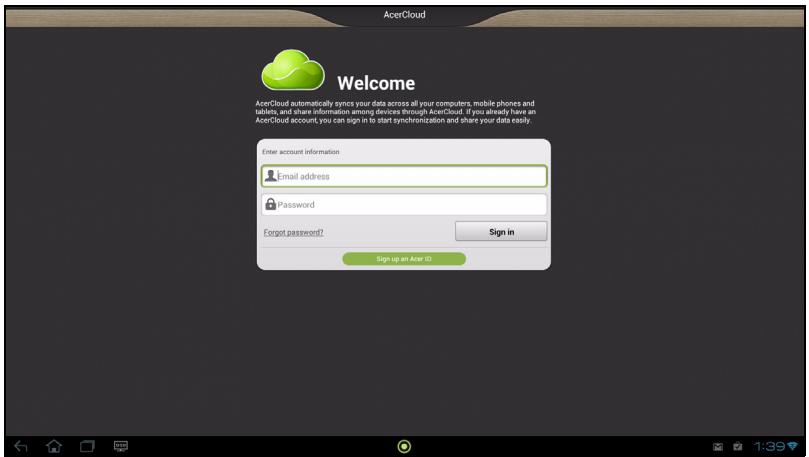Tap the Android home icon
This screenshot has width=809, height=457.
point(54,446)
